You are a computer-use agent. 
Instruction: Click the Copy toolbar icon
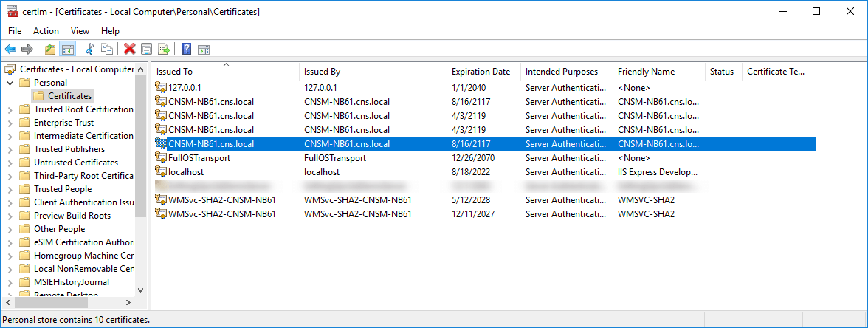(107, 49)
